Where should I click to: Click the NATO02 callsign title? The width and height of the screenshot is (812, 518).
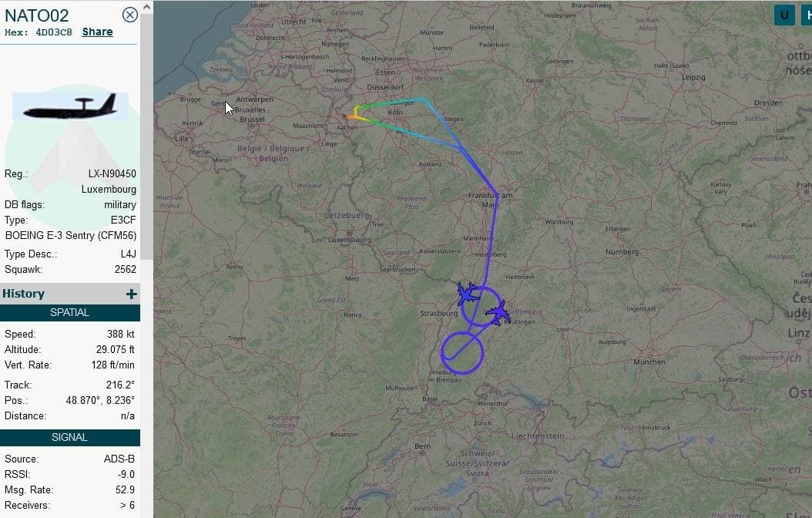point(37,15)
